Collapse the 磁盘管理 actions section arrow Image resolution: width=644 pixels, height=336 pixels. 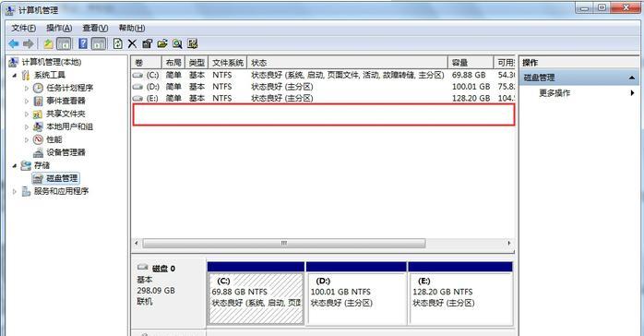point(632,78)
